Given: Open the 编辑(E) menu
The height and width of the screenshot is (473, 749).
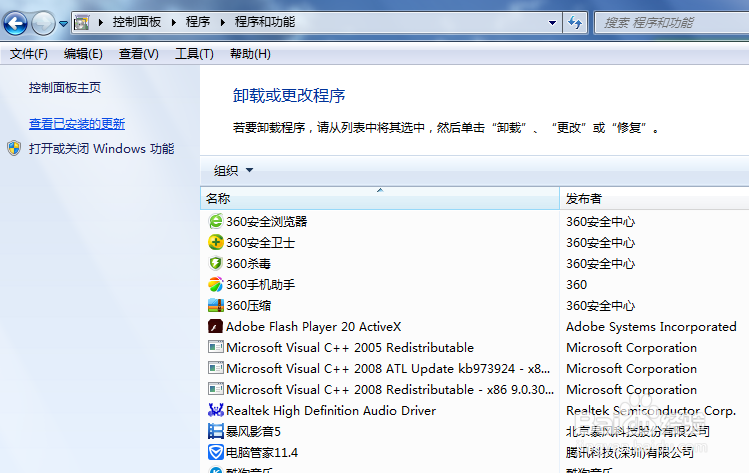Looking at the screenshot, I should (83, 54).
